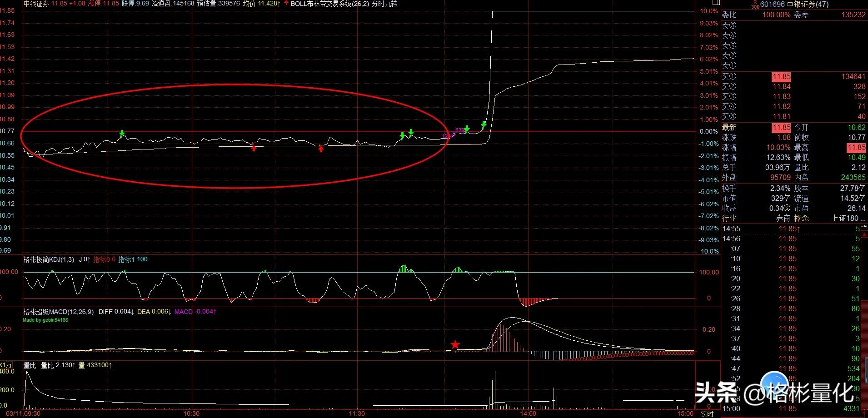Click the 买① bid volume 134641

coord(853,76)
